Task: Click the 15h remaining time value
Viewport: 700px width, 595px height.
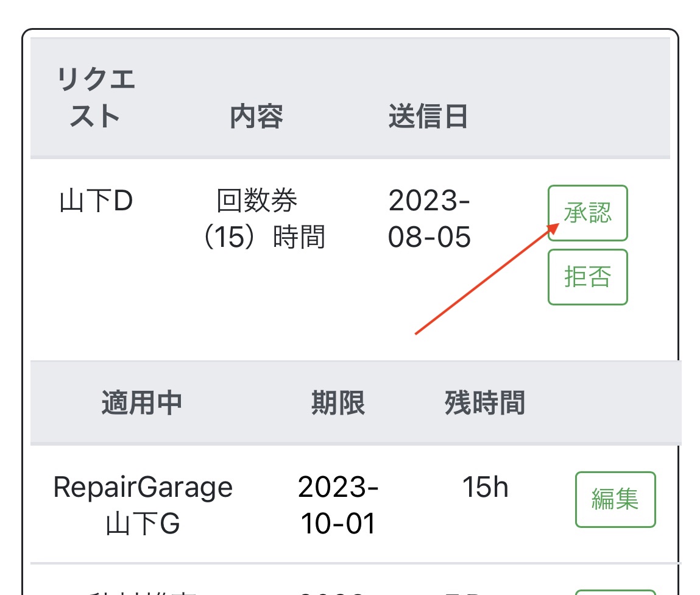Action: point(485,488)
